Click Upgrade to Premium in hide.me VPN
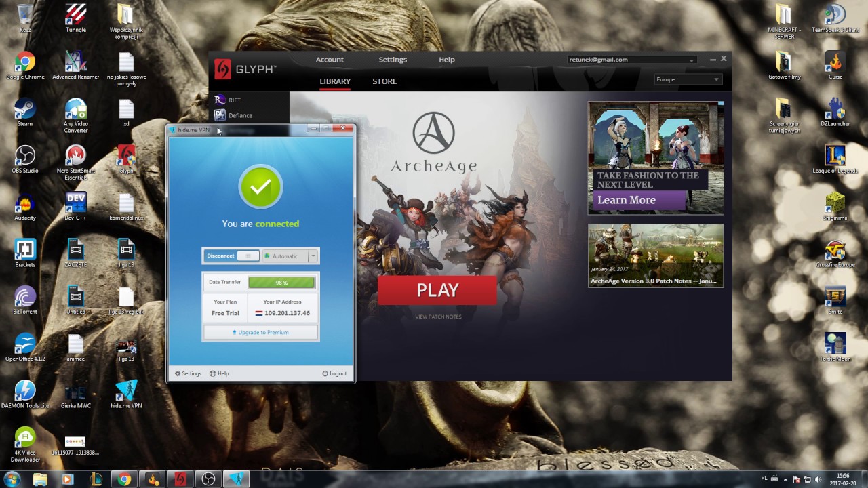Image resolution: width=868 pixels, height=488 pixels. pyautogui.click(x=261, y=333)
